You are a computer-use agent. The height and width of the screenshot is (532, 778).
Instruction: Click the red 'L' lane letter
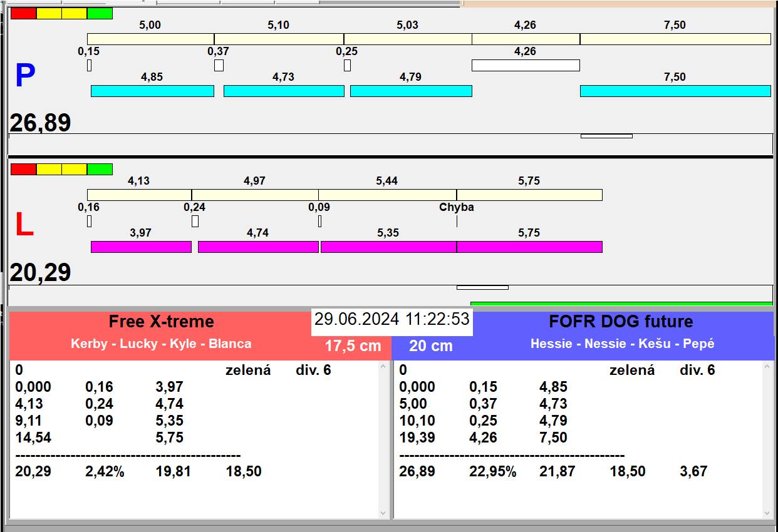[24, 225]
